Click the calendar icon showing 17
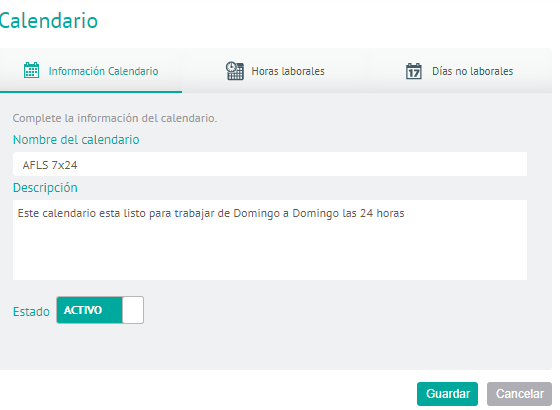Screen dimensions: 560x410 [x=414, y=71]
